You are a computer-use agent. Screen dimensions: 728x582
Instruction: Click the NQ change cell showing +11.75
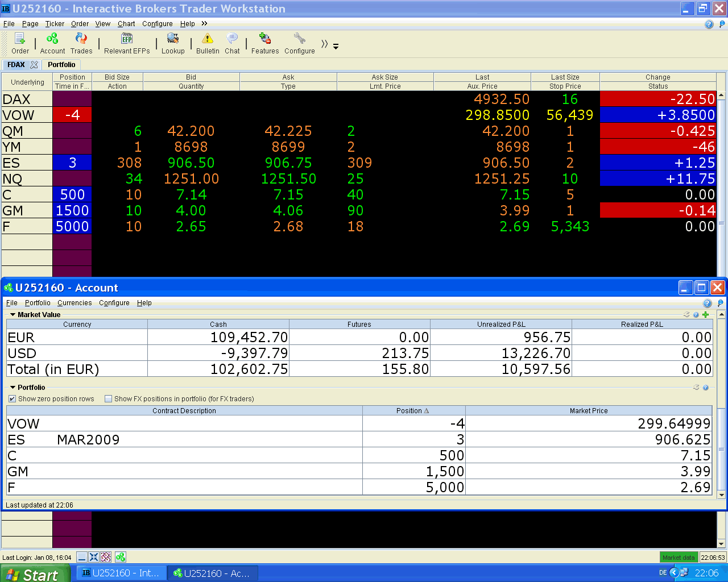pos(658,178)
